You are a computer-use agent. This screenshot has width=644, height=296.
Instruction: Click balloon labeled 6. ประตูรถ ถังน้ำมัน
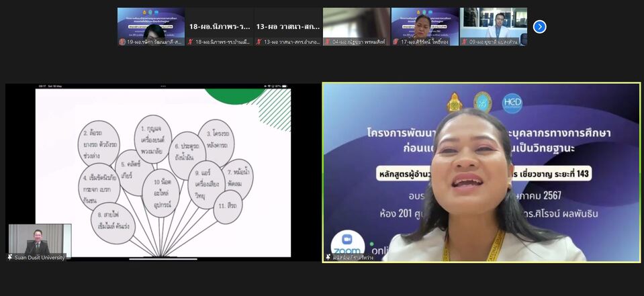[x=187, y=155]
